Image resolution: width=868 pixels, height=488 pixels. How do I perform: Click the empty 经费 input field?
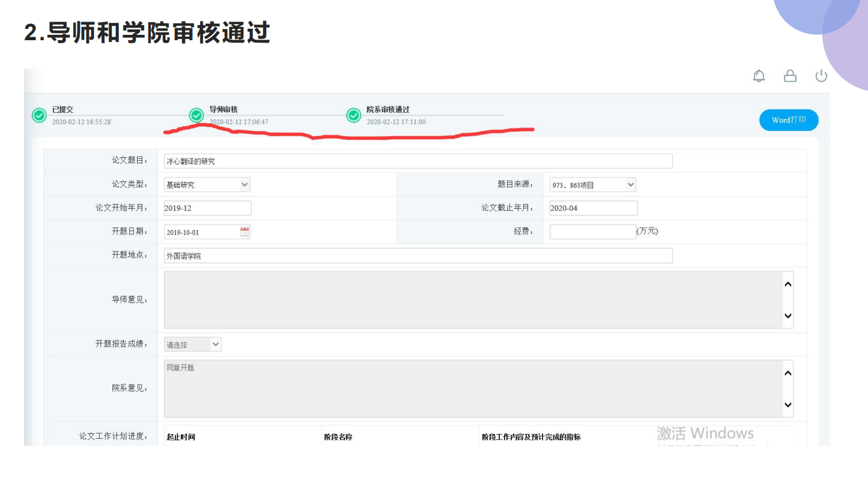tap(592, 232)
